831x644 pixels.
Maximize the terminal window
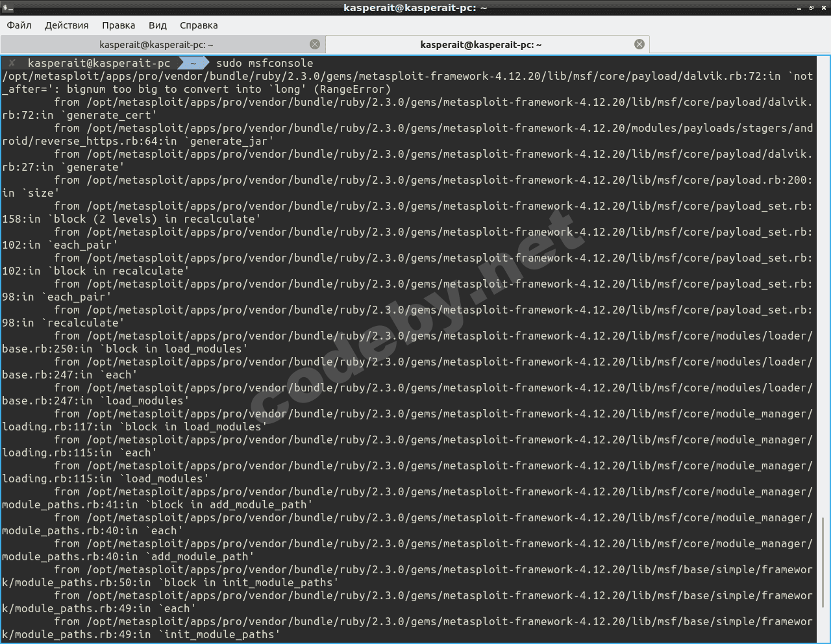pyautogui.click(x=812, y=8)
